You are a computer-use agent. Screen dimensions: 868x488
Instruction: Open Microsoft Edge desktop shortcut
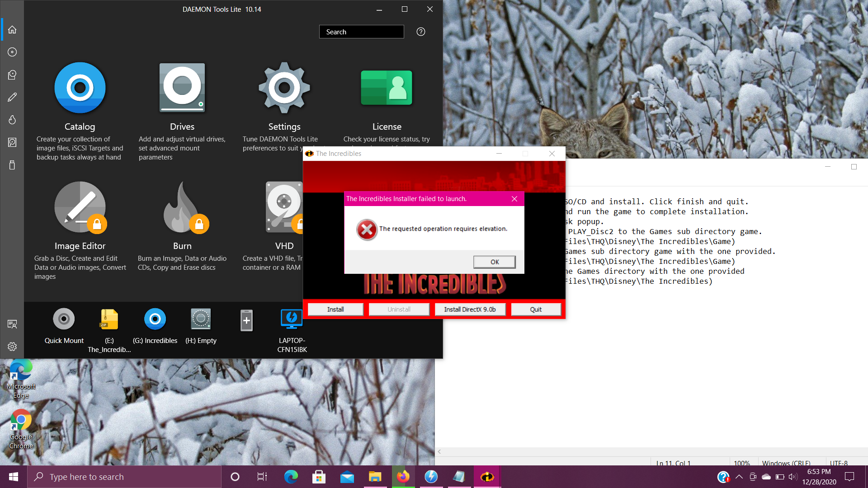(x=21, y=380)
